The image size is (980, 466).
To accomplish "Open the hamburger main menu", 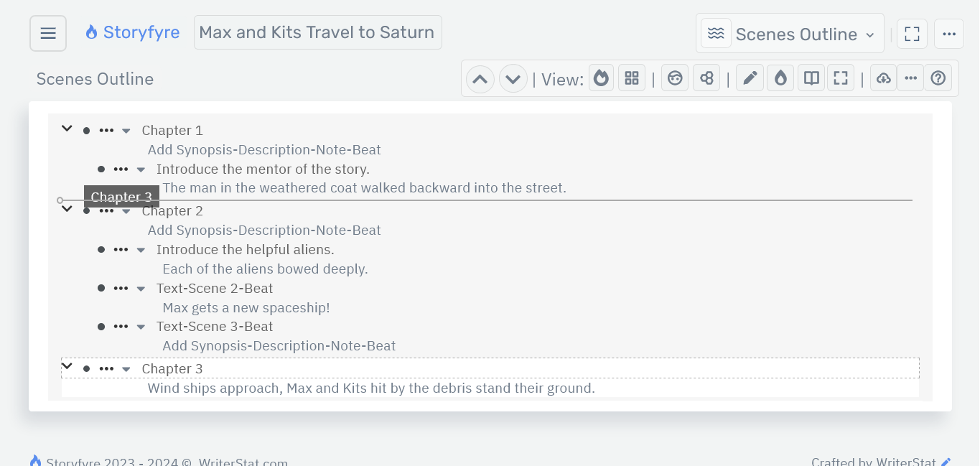I will 48,34.
